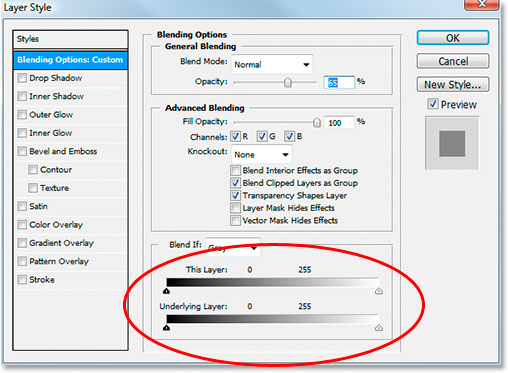
Task: Click the Opacity slider handle in General Blending
Action: coord(287,82)
